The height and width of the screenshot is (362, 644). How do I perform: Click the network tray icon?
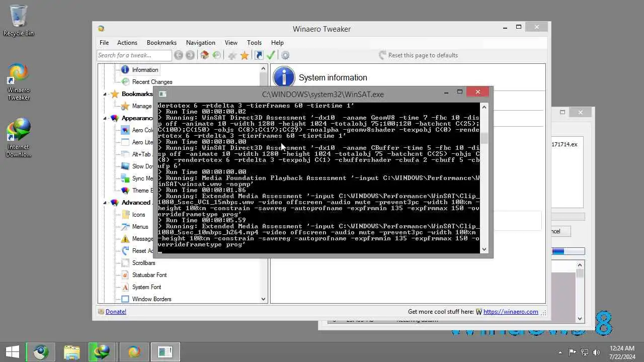point(585,352)
